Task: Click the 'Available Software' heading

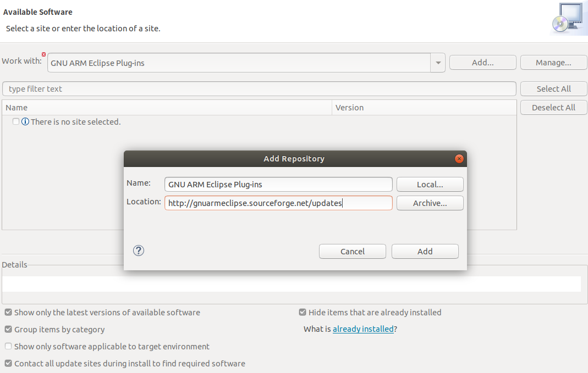Action: [37, 12]
